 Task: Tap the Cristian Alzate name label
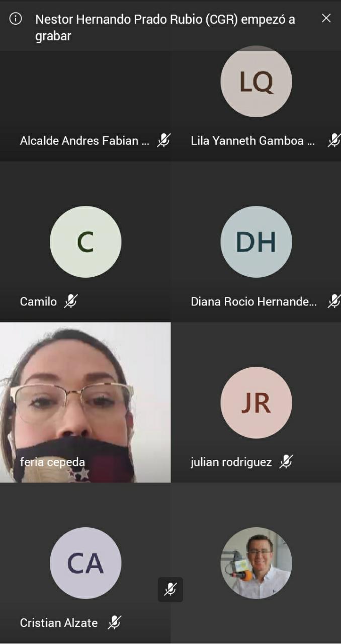pyautogui.click(x=59, y=623)
